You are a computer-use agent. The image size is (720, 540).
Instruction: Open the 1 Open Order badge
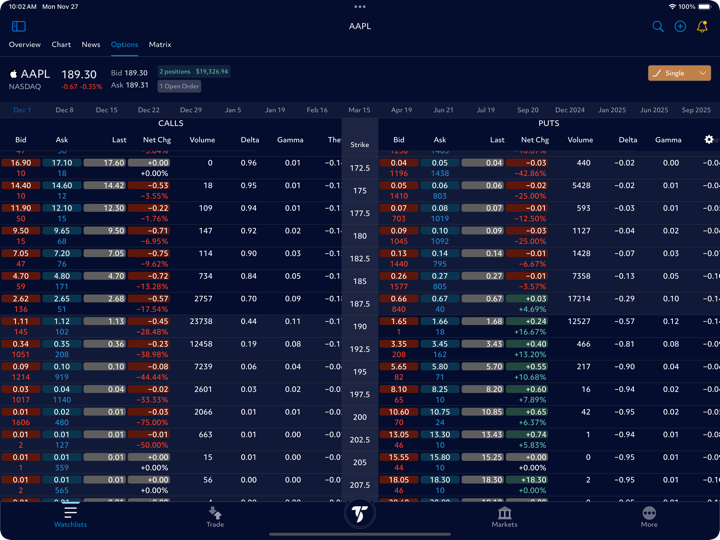coord(179,87)
